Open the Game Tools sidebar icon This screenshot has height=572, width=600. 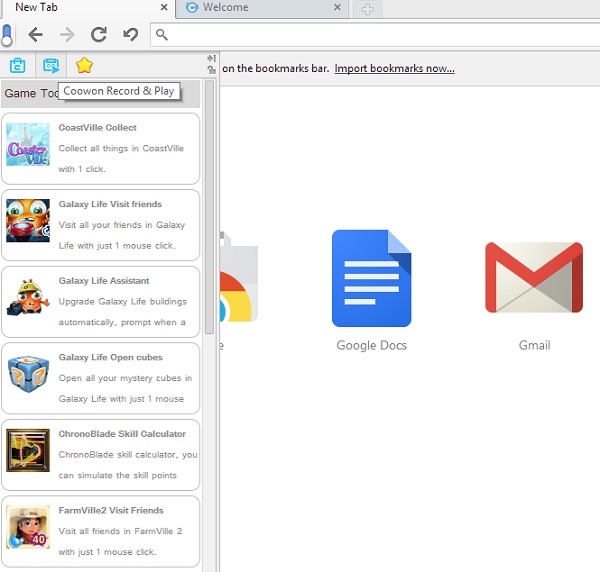[18, 65]
